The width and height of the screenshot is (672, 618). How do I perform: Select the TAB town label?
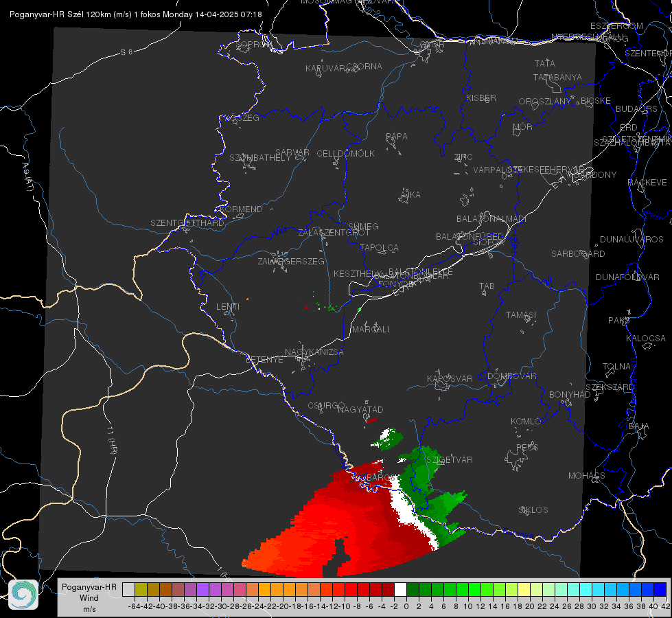point(487,286)
